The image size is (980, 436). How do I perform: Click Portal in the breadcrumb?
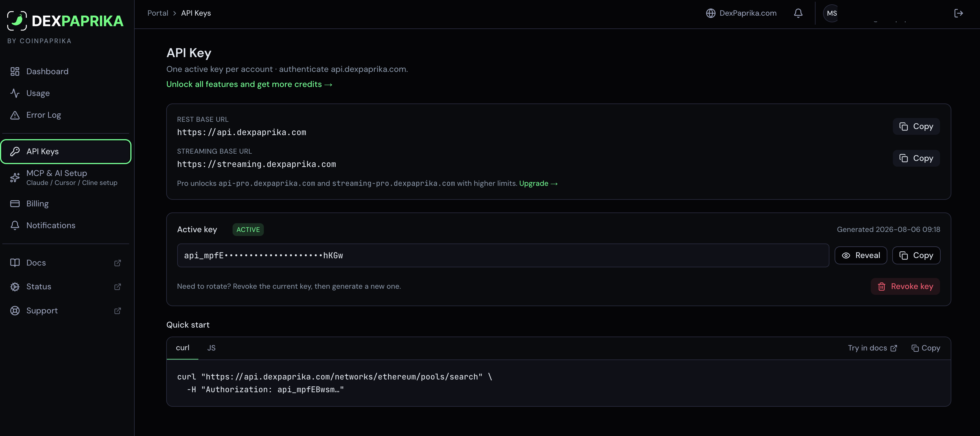pos(158,13)
